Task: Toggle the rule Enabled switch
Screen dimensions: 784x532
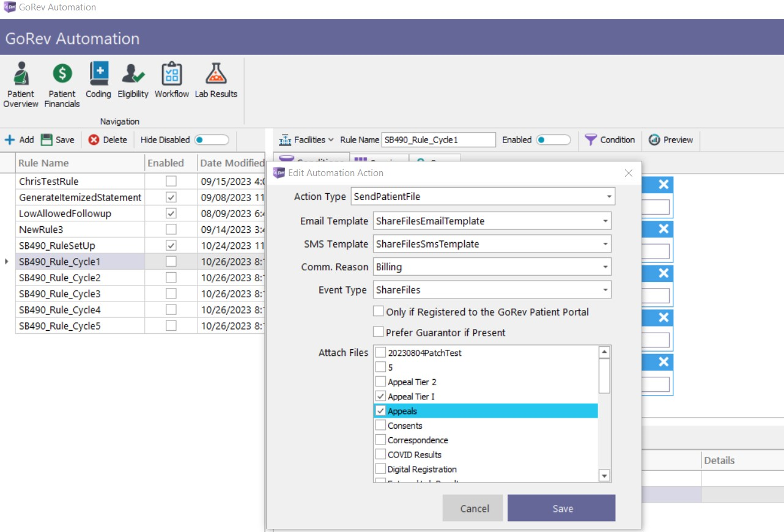Action: (x=553, y=139)
